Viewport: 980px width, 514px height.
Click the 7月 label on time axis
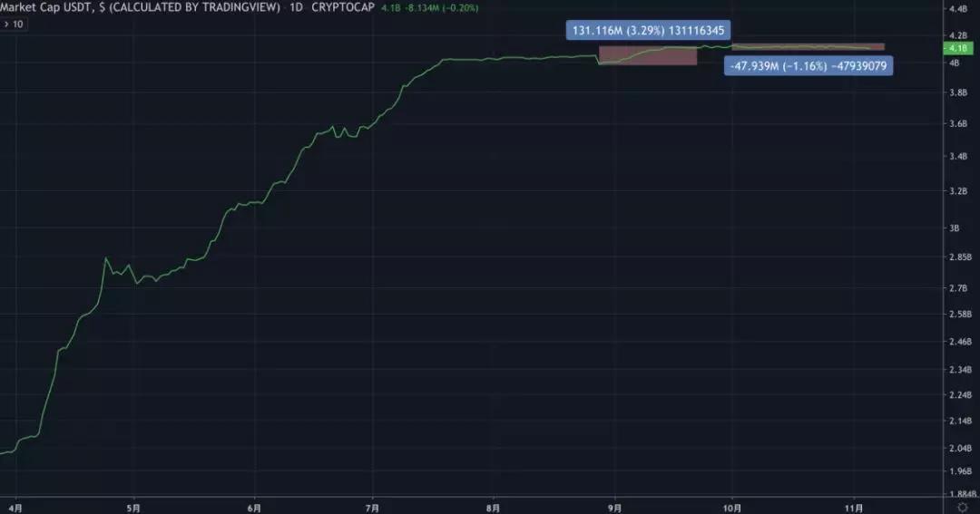coord(372,507)
